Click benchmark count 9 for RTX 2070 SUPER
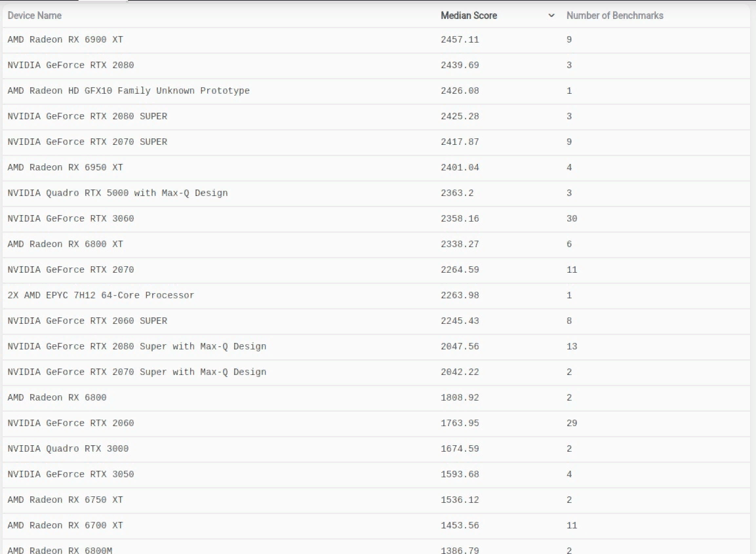Image resolution: width=756 pixels, height=554 pixels. tap(569, 142)
